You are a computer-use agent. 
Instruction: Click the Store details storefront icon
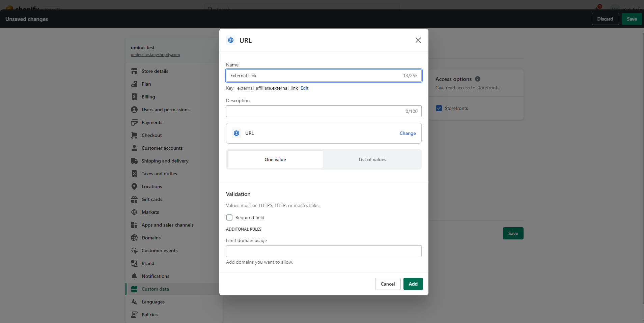click(134, 71)
